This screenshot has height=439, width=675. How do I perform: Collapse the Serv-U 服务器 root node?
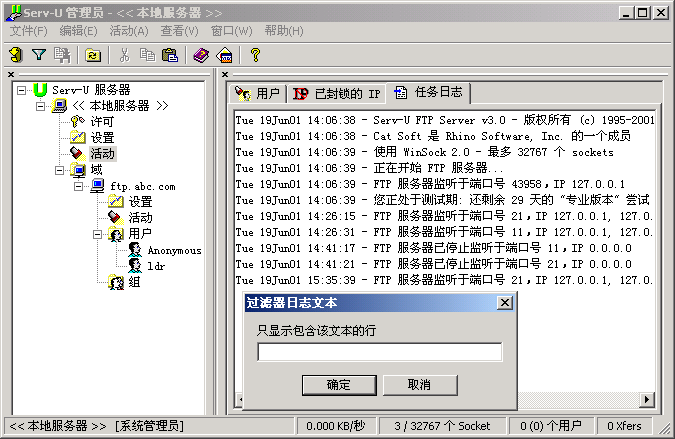click(21, 90)
